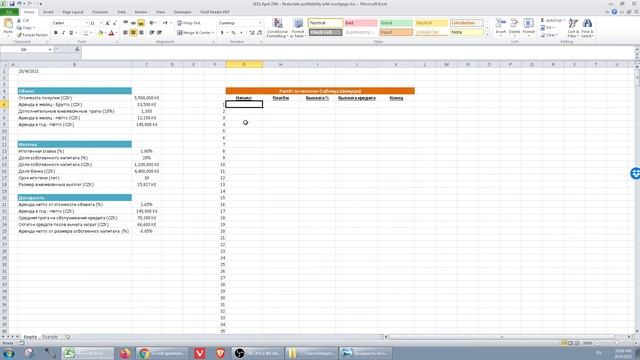640x360 pixels.
Task: Click the Merge & Center button
Action: coord(196,33)
